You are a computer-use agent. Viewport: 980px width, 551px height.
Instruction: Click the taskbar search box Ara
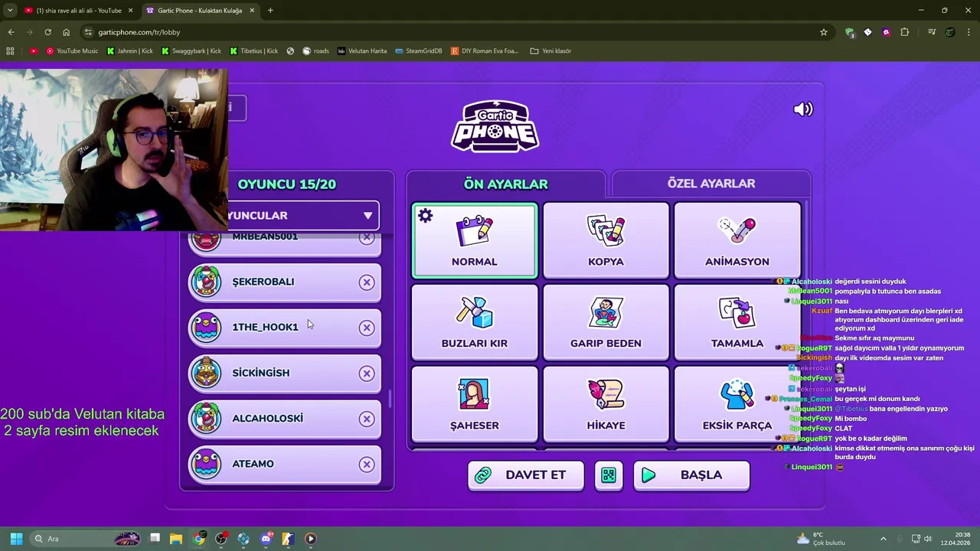pos(84,539)
